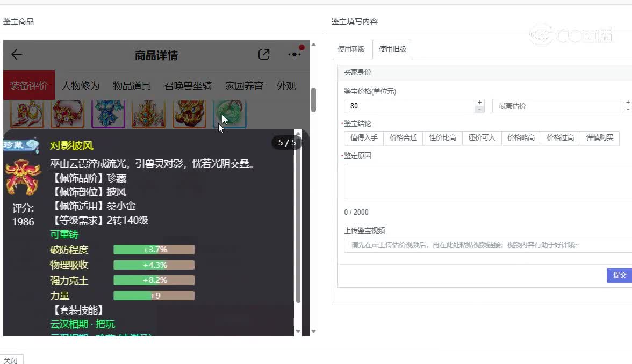
Task: Select the fifth red-gold equipment thumbnail
Action: tap(189, 114)
